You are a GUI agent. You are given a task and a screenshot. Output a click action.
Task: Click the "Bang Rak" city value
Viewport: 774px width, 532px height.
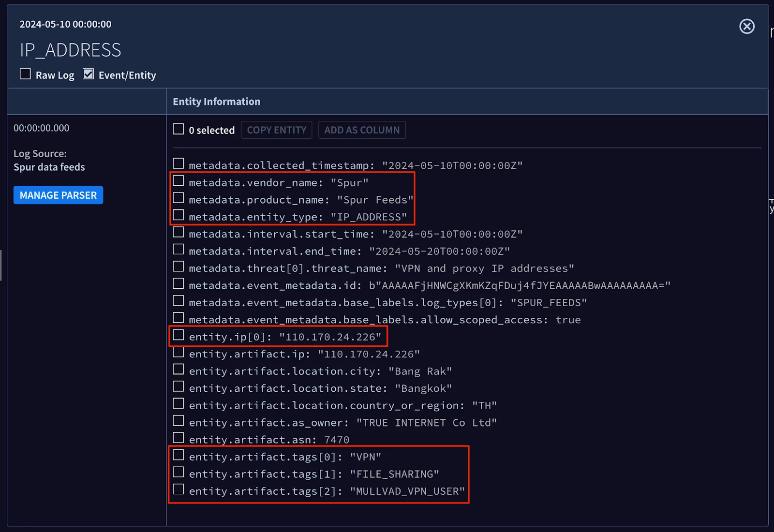point(420,371)
